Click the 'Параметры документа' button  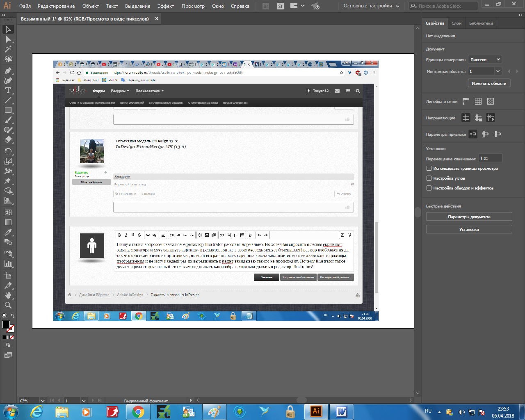pyautogui.click(x=469, y=217)
